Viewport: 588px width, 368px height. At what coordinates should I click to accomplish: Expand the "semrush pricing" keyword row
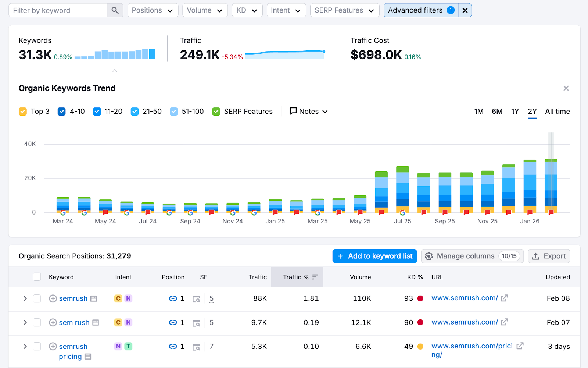point(25,346)
